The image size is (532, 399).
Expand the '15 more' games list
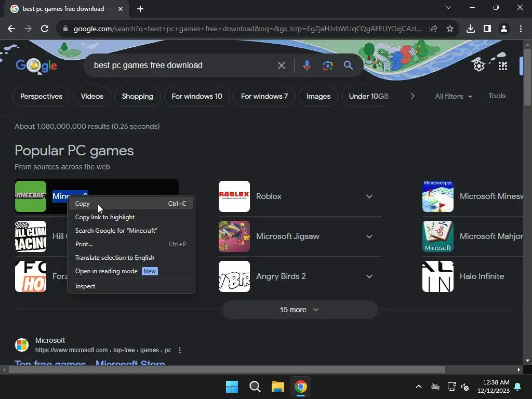(x=300, y=310)
